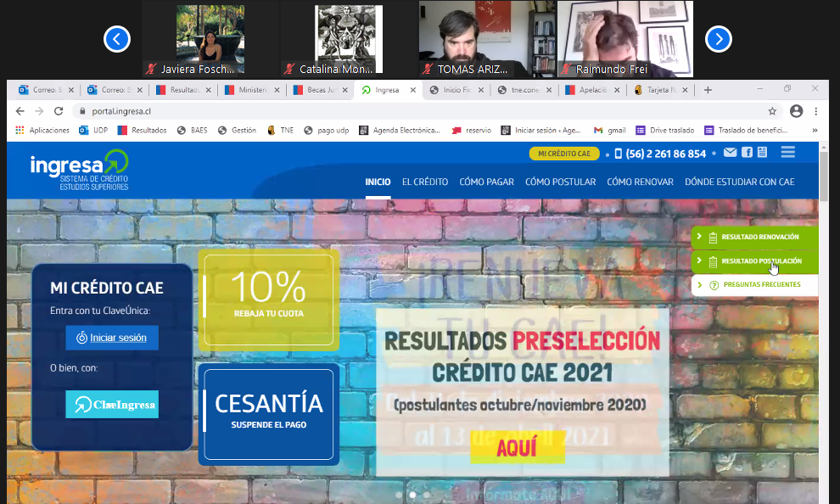Reload the page with browser refresh icon
Viewport: 840px width, 504px height.
point(59,111)
